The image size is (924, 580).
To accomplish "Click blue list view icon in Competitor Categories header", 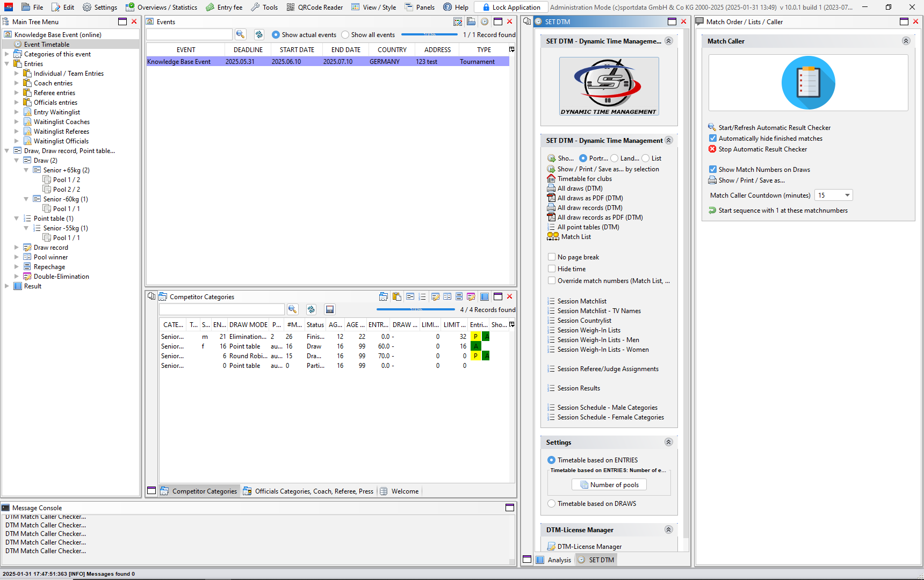I will pos(459,296).
